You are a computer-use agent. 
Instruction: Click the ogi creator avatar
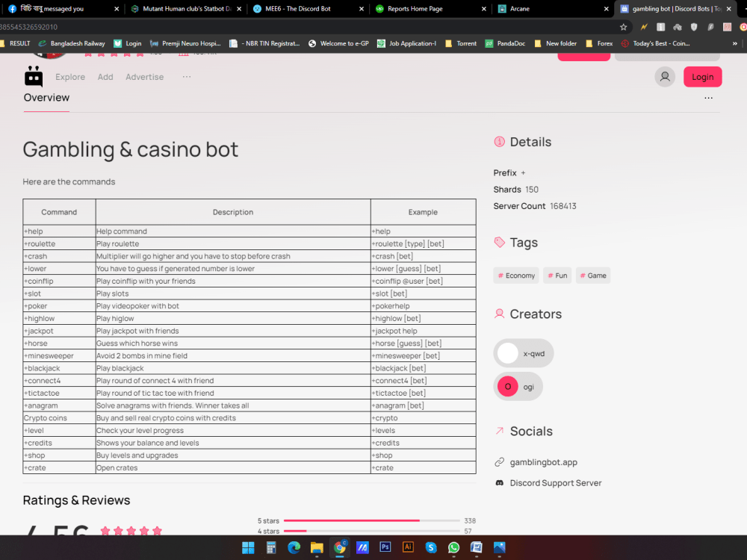point(508,387)
